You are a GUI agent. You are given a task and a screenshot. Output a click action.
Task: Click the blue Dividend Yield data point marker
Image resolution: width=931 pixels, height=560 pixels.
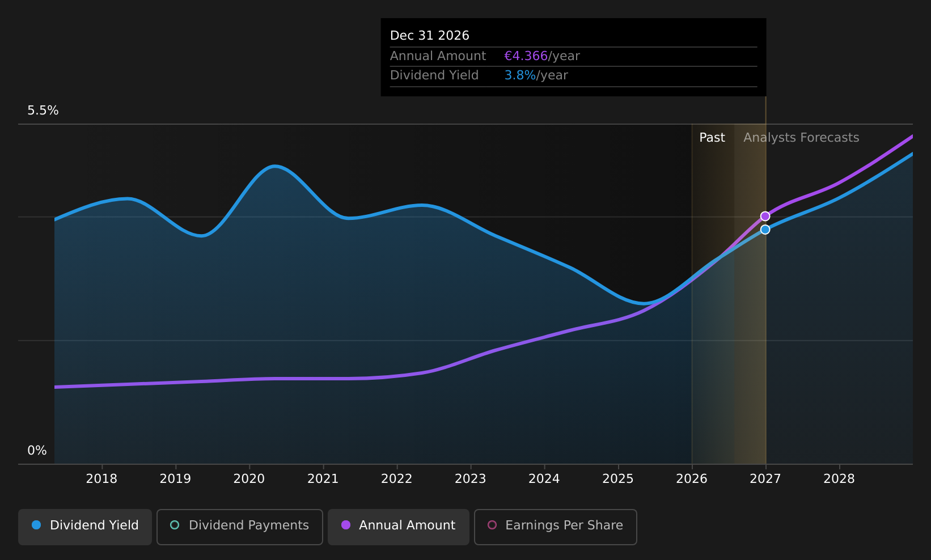coord(765,230)
